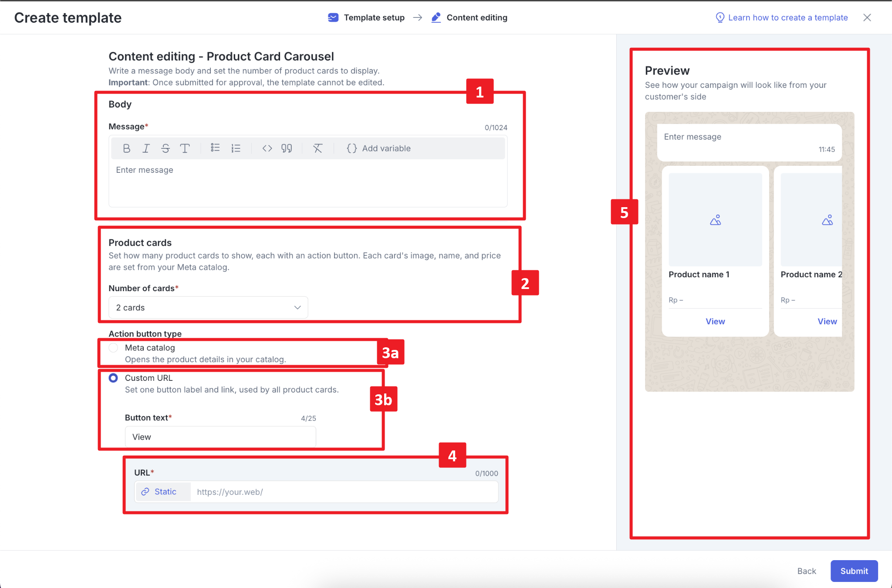The width and height of the screenshot is (892, 588).
Task: Insert a bulleted list
Action: tap(215, 148)
